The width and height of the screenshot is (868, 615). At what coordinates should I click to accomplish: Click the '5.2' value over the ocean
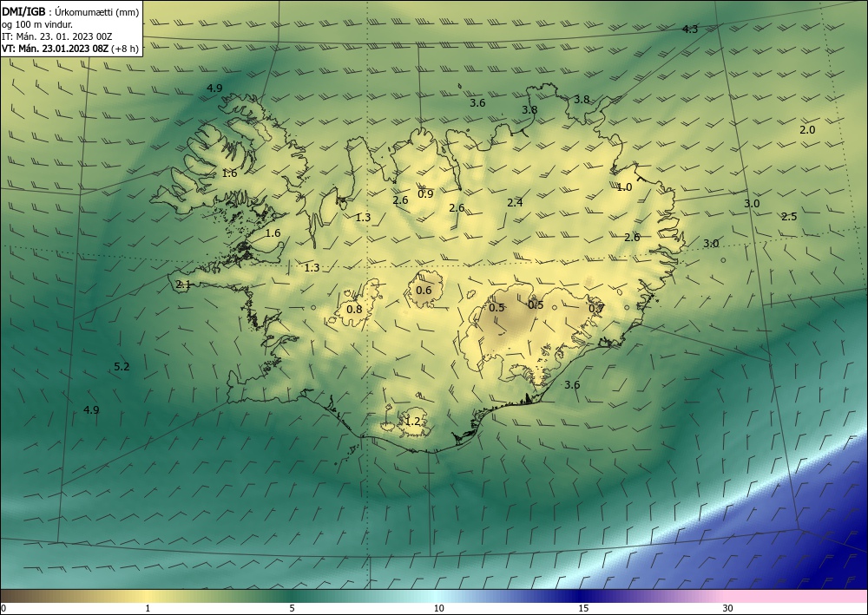tap(122, 367)
